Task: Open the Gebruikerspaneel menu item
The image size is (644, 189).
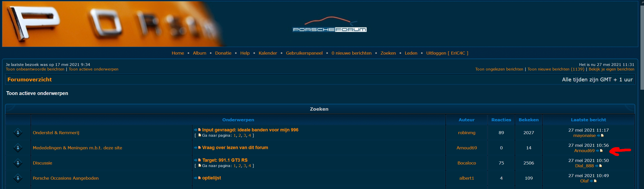Action: coord(304,53)
